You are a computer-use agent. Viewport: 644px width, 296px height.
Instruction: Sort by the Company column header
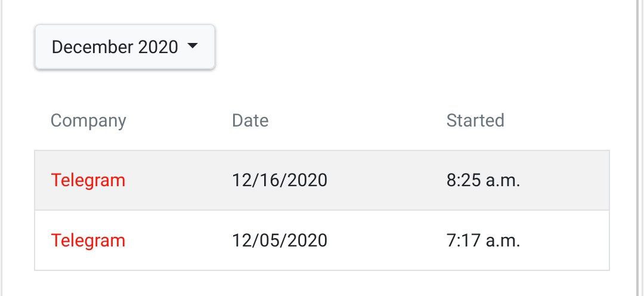click(88, 121)
